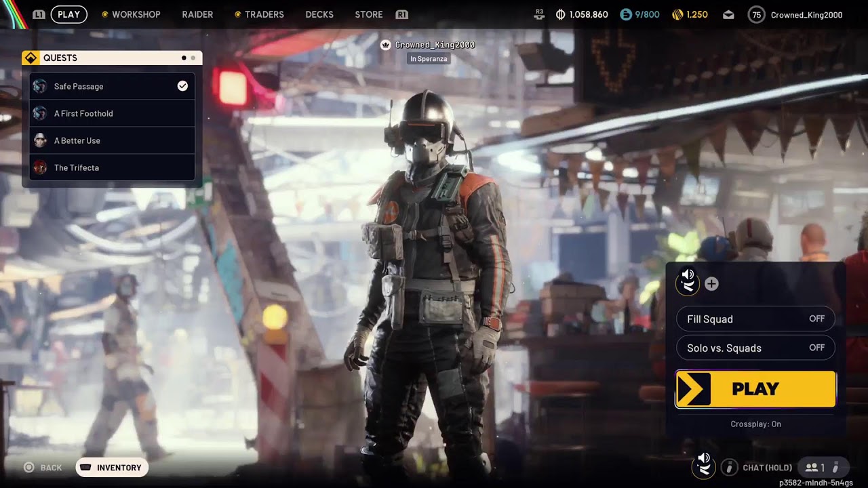The width and height of the screenshot is (868, 488).
Task: Click the crown icon above the character
Action: 386,45
